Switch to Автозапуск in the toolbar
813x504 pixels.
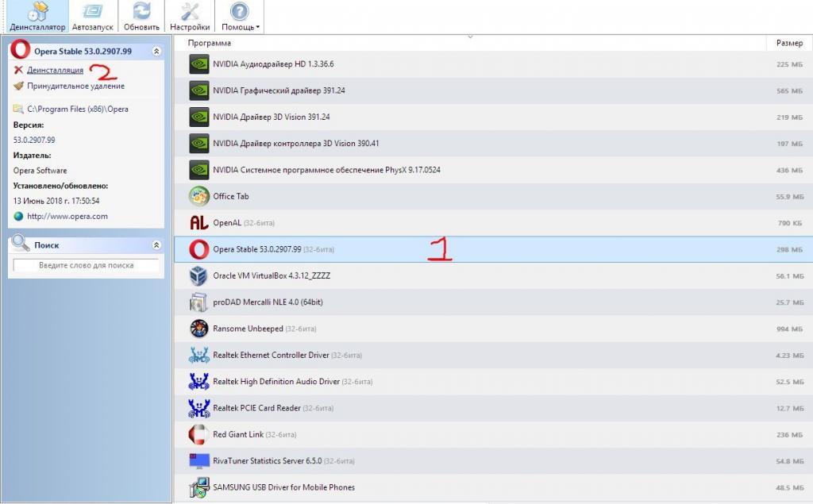pyautogui.click(x=92, y=16)
